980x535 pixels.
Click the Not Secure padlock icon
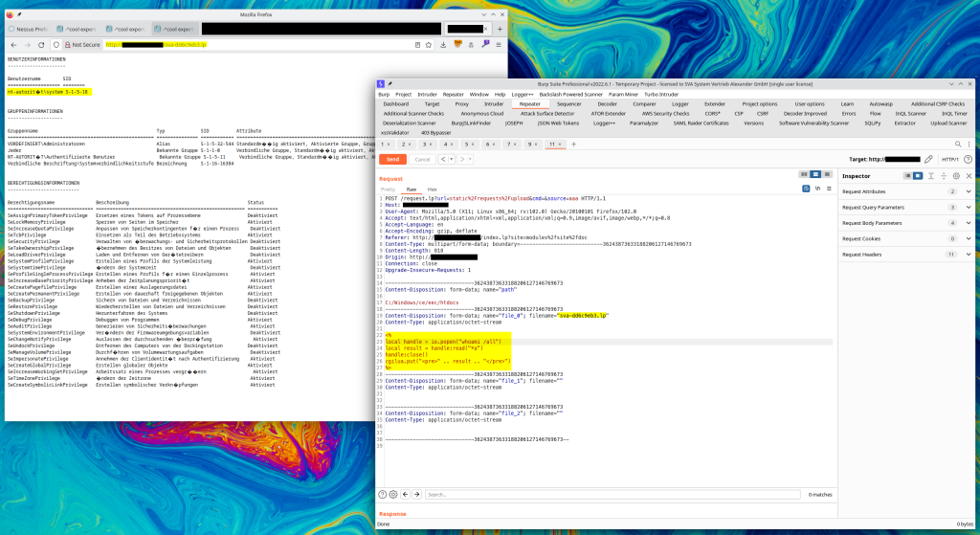[x=68, y=45]
